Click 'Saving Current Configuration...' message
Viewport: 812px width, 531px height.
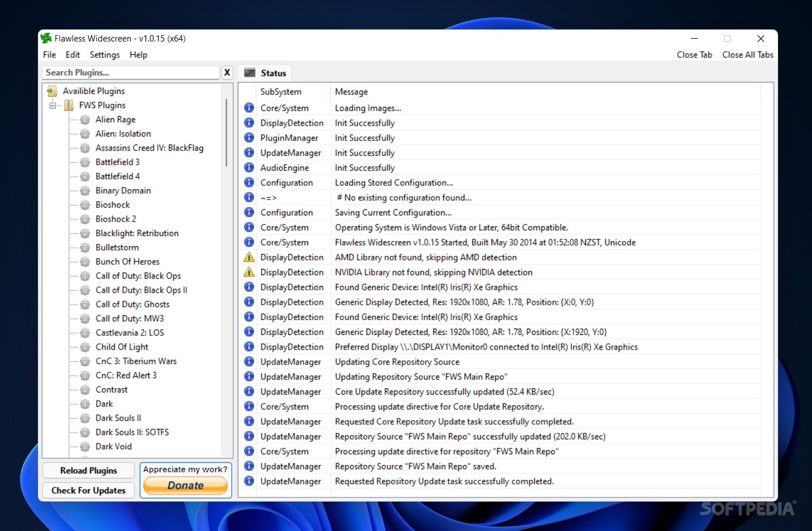[393, 213]
